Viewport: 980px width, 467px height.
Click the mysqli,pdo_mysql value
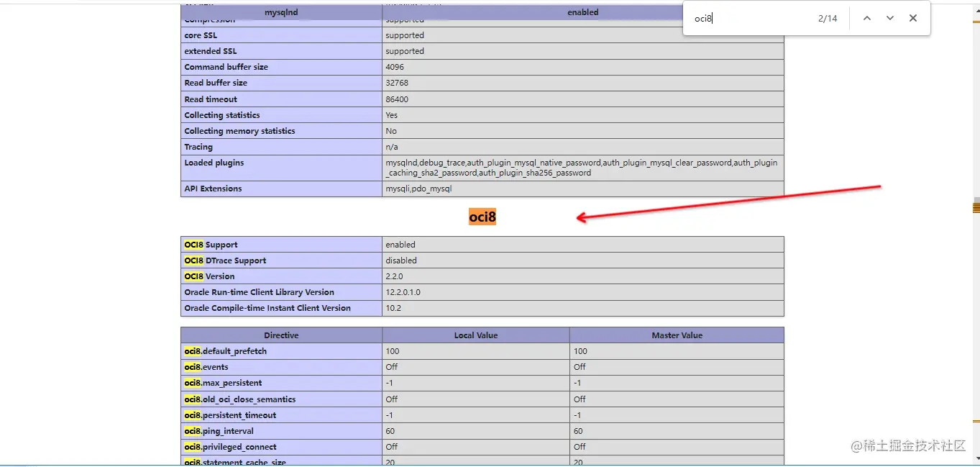(x=418, y=189)
